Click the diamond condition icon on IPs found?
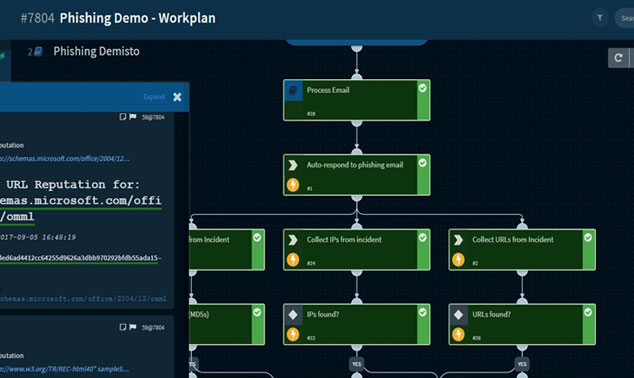Screen dimensions: 634x378 (x=293, y=315)
